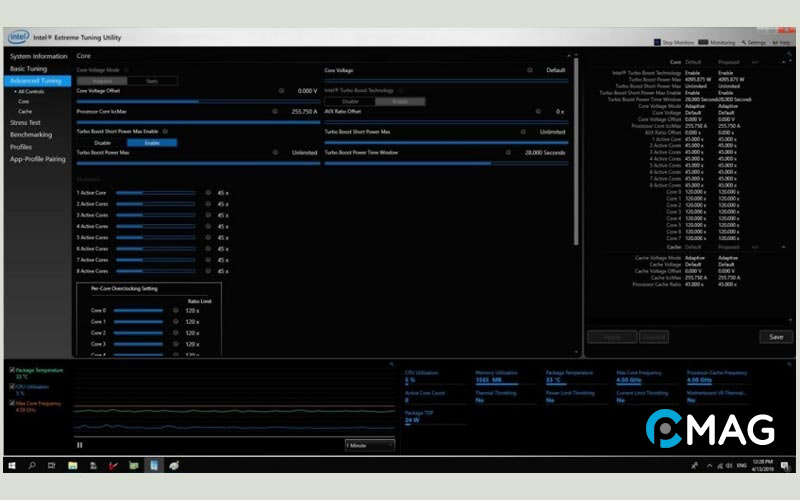The height and width of the screenshot is (500, 800).
Task: Click the info icon on the Core 2 ratio row
Action: (x=176, y=333)
